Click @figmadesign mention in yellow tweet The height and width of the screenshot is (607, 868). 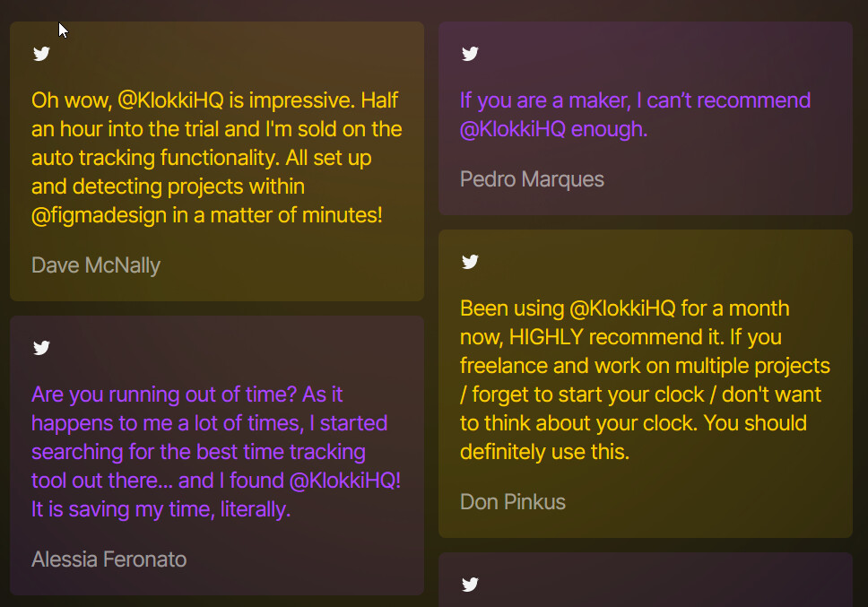tap(100, 215)
